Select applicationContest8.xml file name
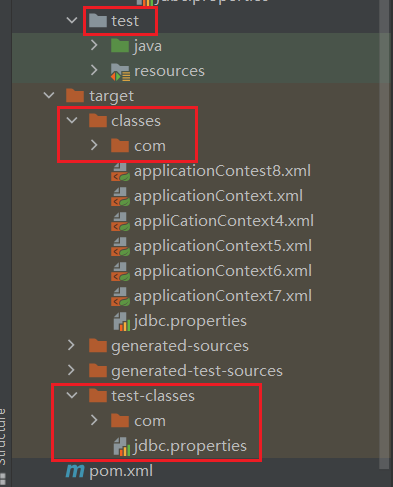 tap(222, 171)
